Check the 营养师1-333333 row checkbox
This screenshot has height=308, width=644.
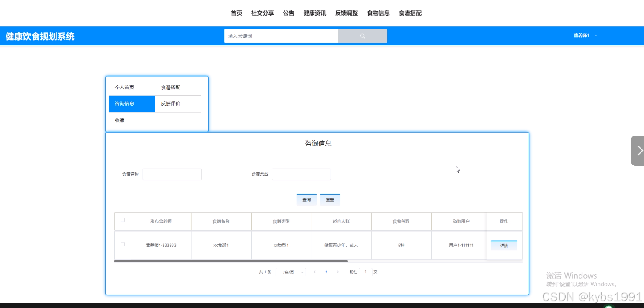[123, 244]
